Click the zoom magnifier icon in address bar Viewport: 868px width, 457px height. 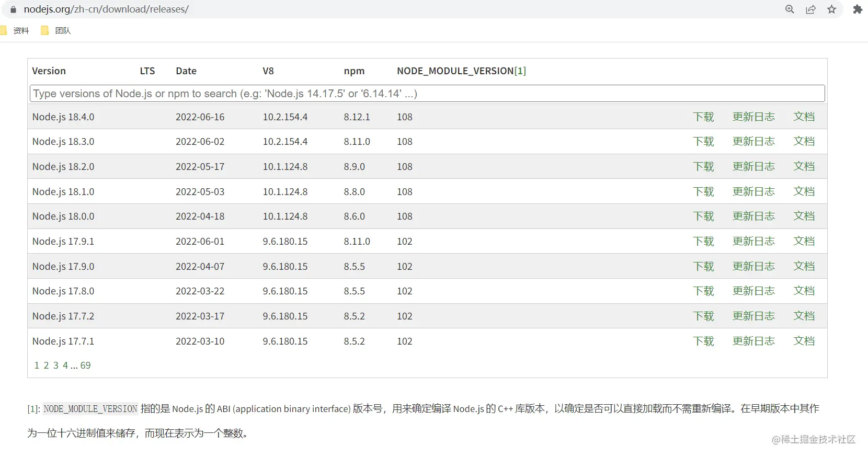pos(790,9)
